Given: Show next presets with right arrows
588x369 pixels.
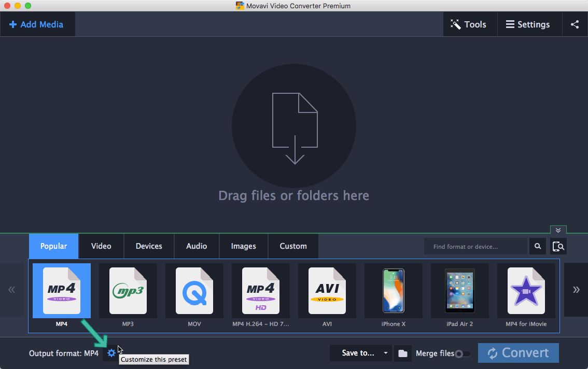Looking at the screenshot, I should 576,290.
